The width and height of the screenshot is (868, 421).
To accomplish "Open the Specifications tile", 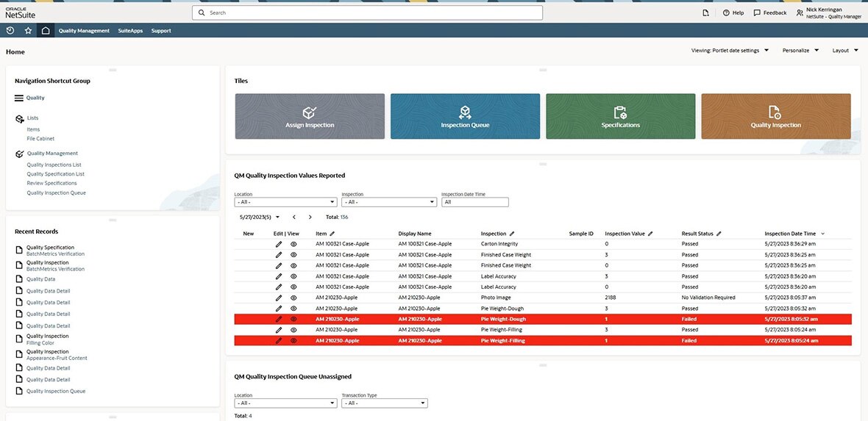I will (x=620, y=116).
